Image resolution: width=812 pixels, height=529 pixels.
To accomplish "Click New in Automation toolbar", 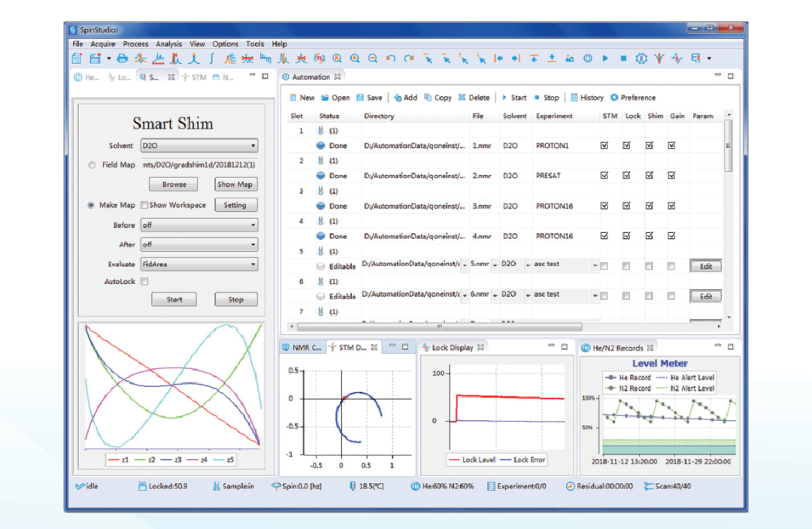I will [302, 98].
